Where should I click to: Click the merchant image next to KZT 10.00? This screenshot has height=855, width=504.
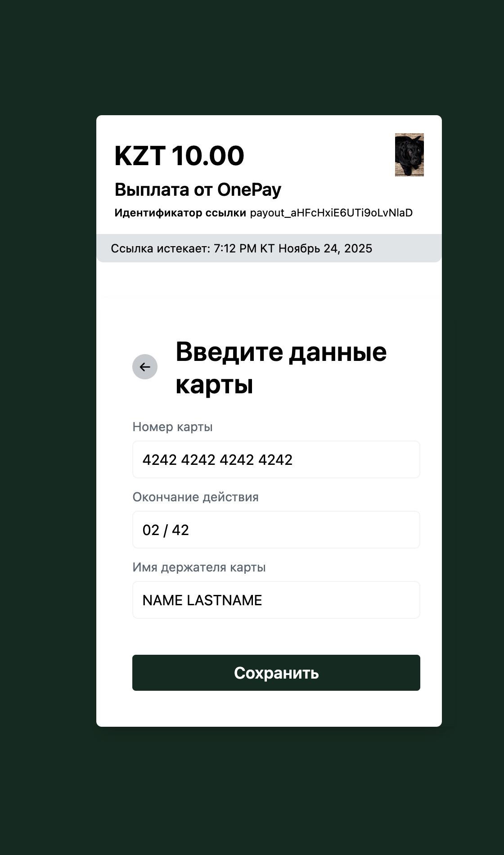pyautogui.click(x=409, y=154)
